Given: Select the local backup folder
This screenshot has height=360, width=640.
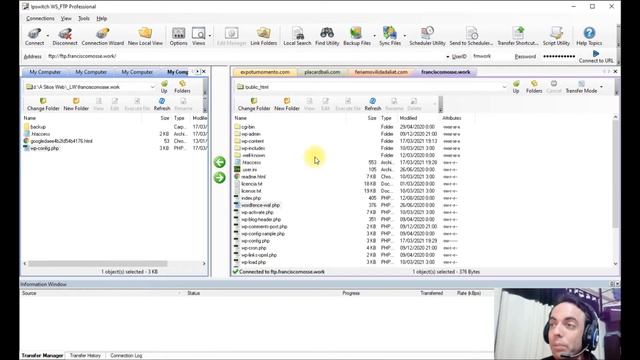Looking at the screenshot, I should point(38,127).
